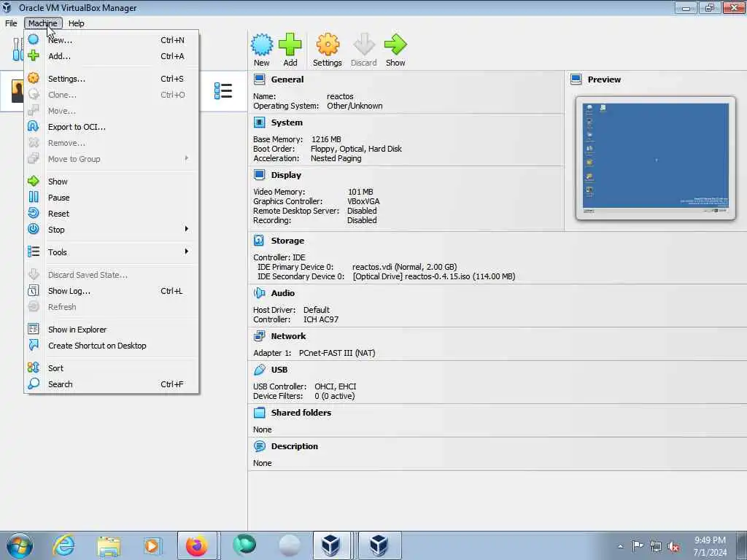Click the Audio section header

[x=283, y=293]
